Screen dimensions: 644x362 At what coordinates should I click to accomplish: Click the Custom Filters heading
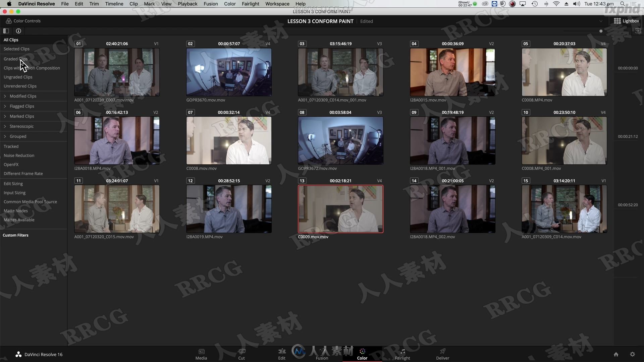[x=15, y=235]
